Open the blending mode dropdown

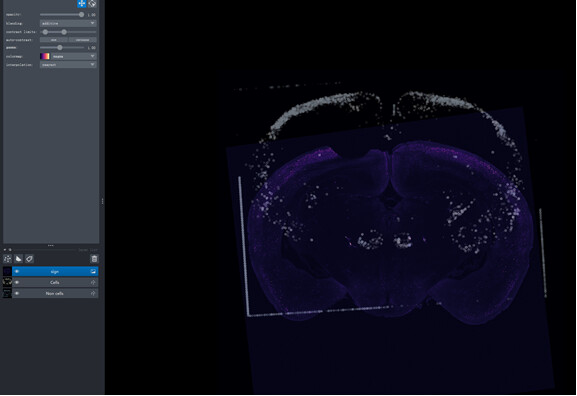click(x=68, y=23)
